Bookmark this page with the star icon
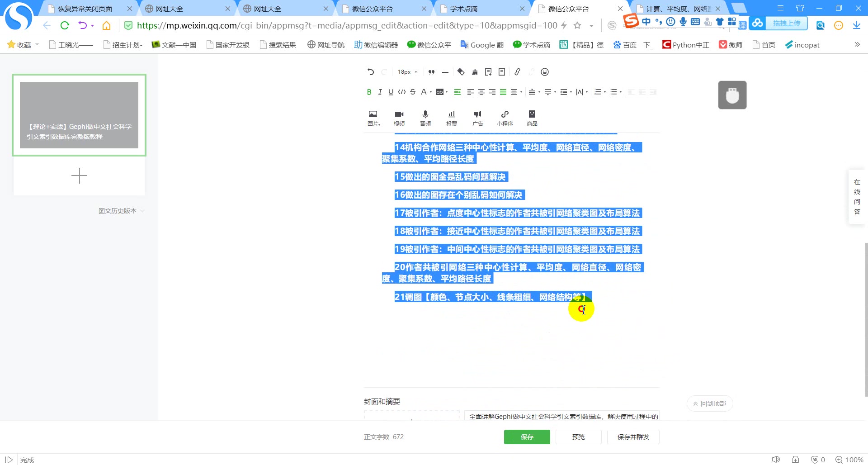 577,25
